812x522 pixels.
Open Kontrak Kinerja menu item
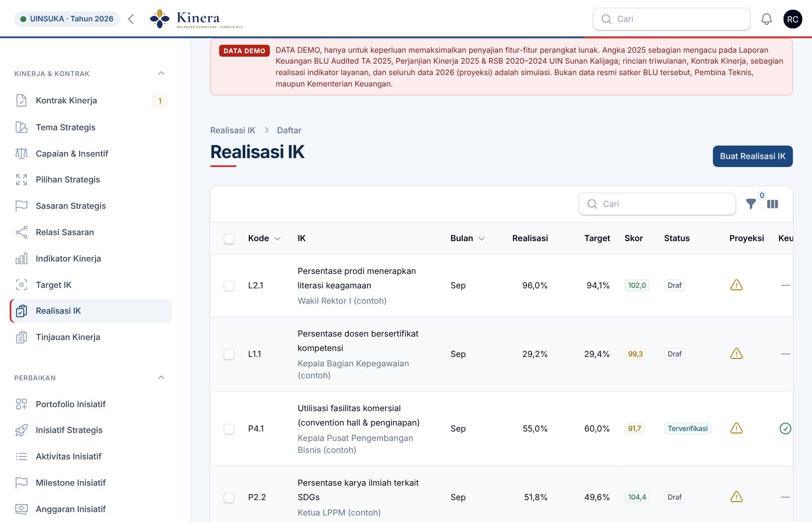click(91, 100)
